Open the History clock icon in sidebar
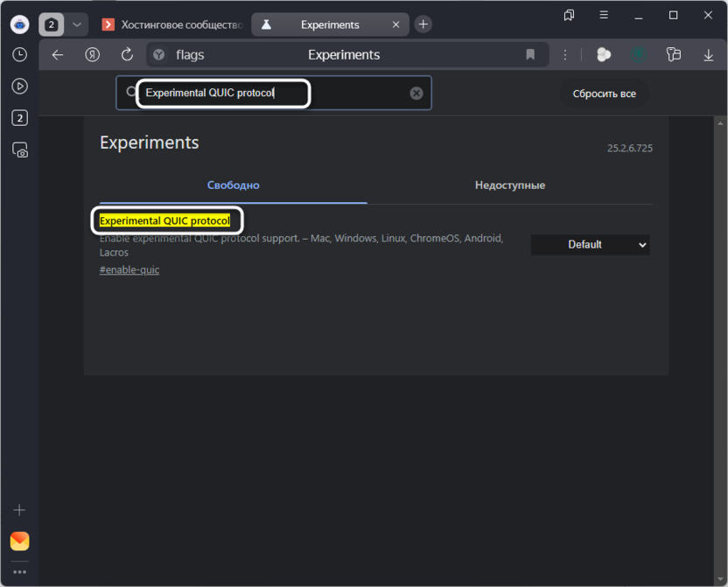Viewport: 728px width, 587px height. [19, 55]
